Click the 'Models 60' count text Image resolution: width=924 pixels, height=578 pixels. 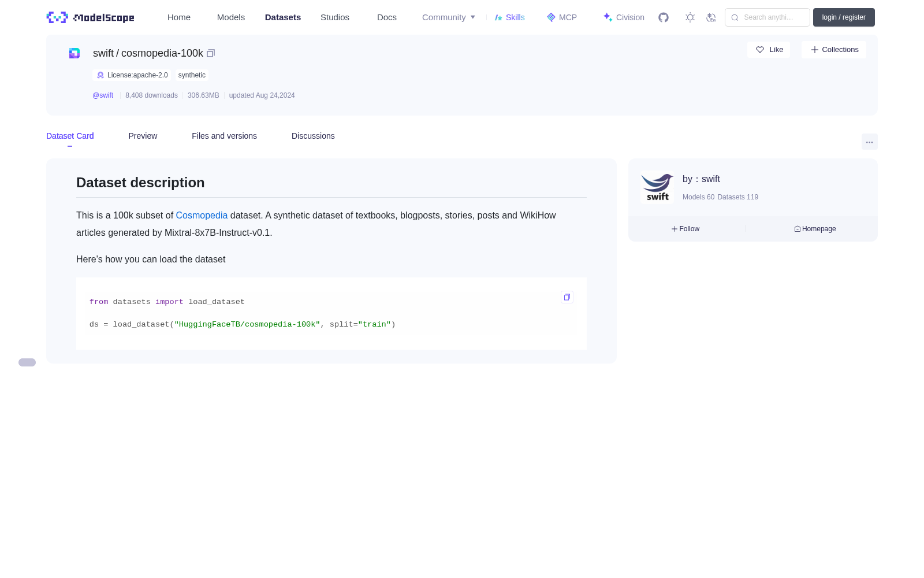698,197
